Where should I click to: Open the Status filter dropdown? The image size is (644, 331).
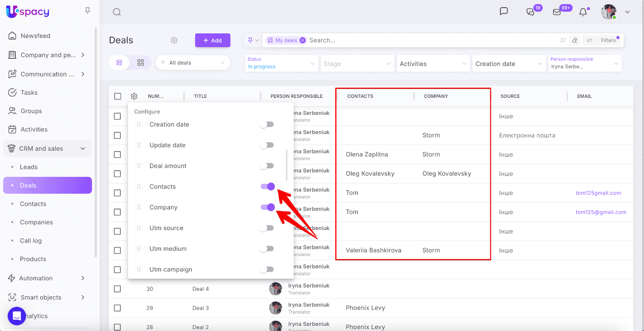[x=281, y=64]
